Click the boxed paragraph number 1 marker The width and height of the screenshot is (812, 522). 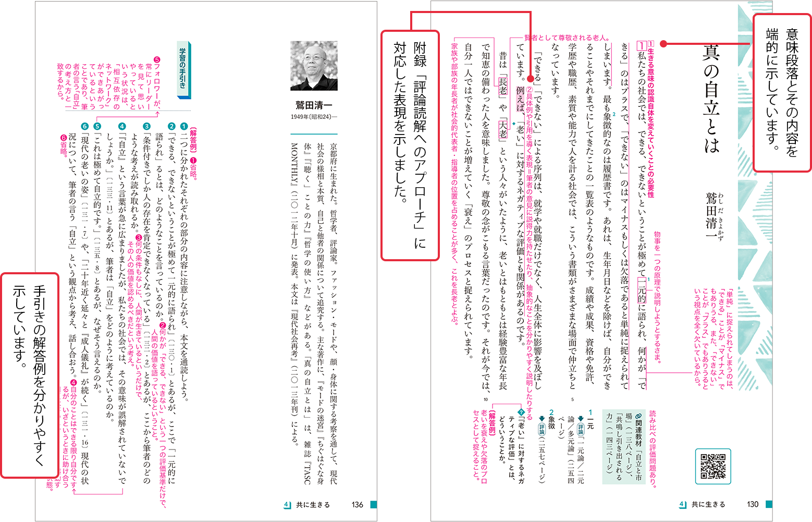642,46
